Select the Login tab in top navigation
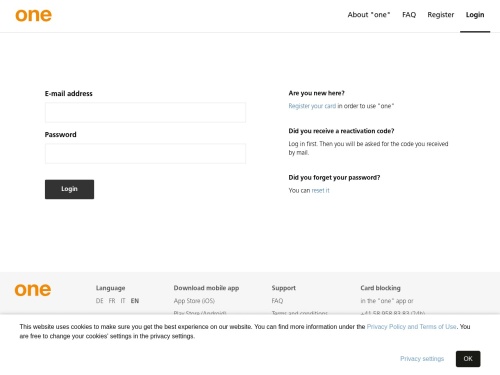 coord(475,15)
